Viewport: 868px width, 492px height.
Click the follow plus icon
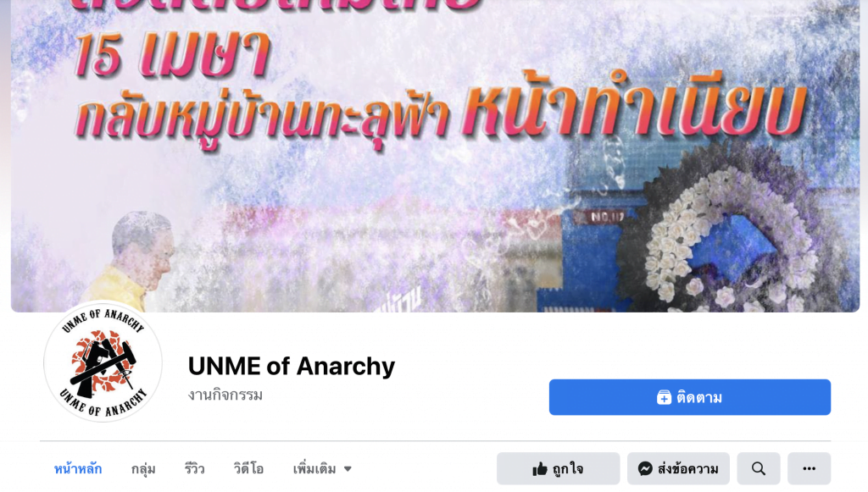tap(664, 397)
